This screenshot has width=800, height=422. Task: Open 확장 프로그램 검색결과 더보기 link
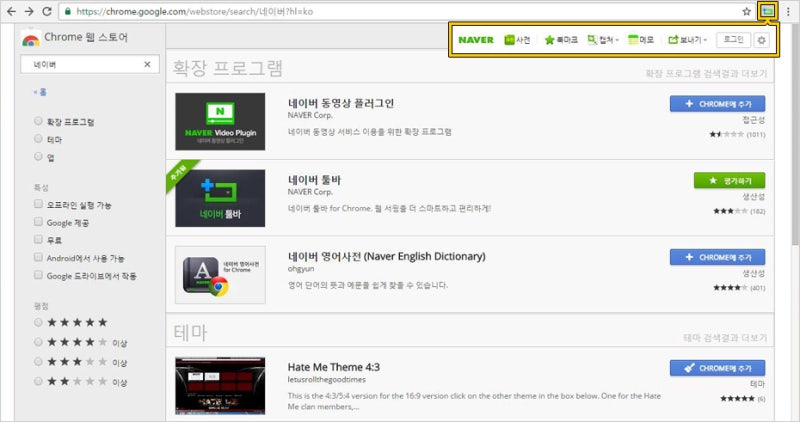[x=706, y=73]
